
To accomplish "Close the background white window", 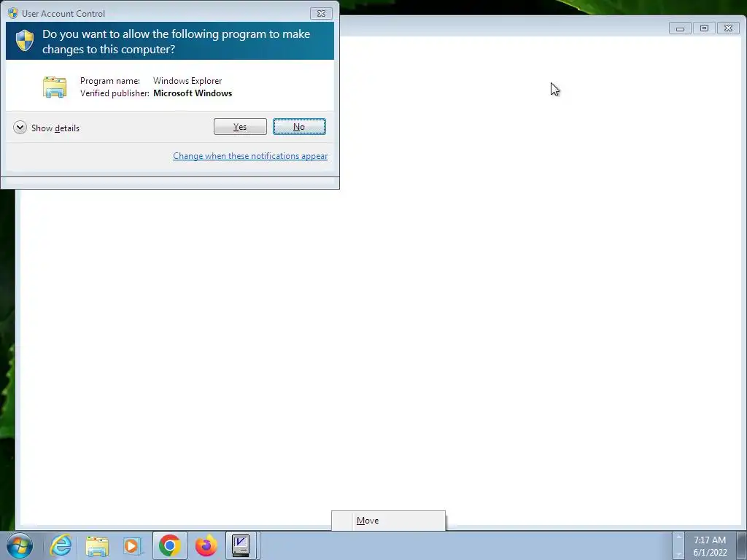I will tap(729, 28).
